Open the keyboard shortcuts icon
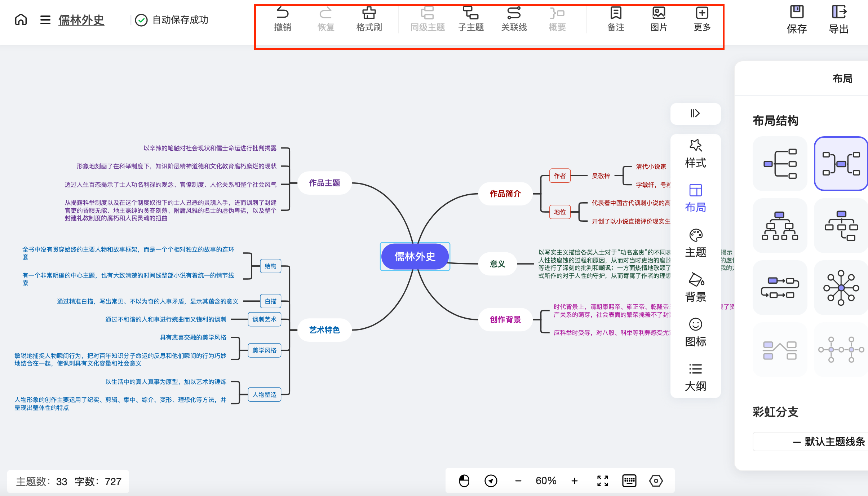Viewport: 868px width, 496px height. tap(629, 481)
